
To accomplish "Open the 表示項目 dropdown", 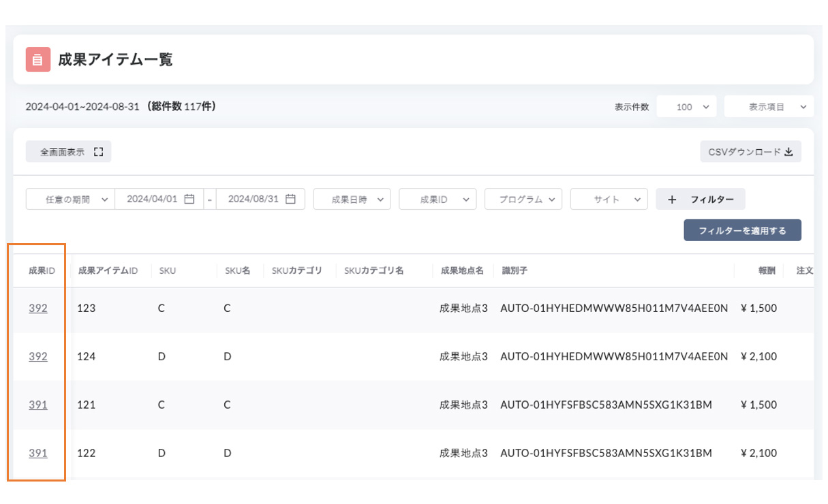I will [x=769, y=107].
